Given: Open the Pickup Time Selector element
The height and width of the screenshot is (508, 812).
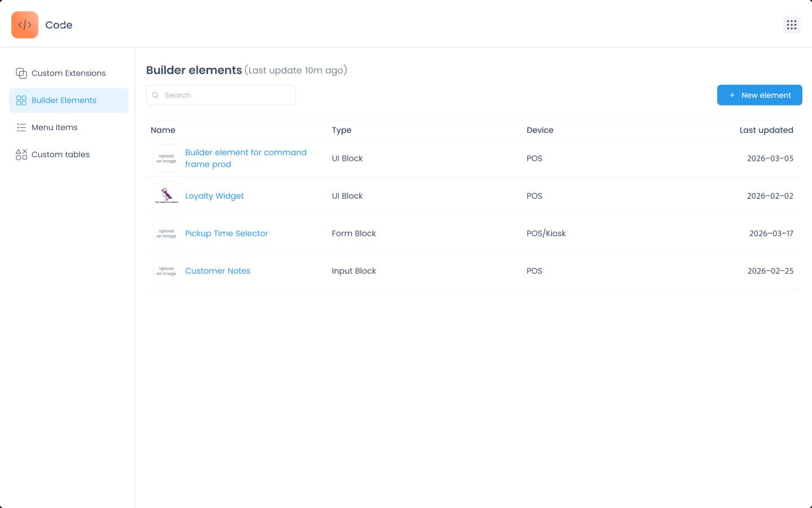Looking at the screenshot, I should coord(227,233).
